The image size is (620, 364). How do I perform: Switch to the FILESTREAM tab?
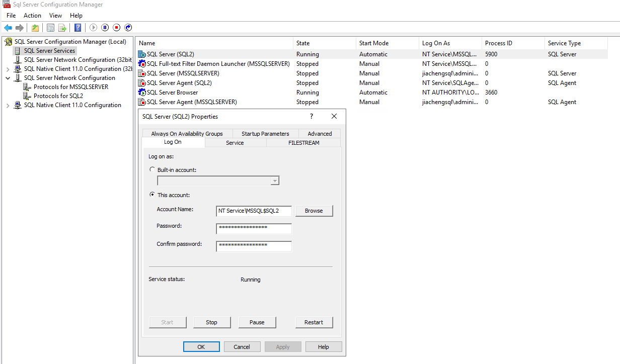[303, 143]
